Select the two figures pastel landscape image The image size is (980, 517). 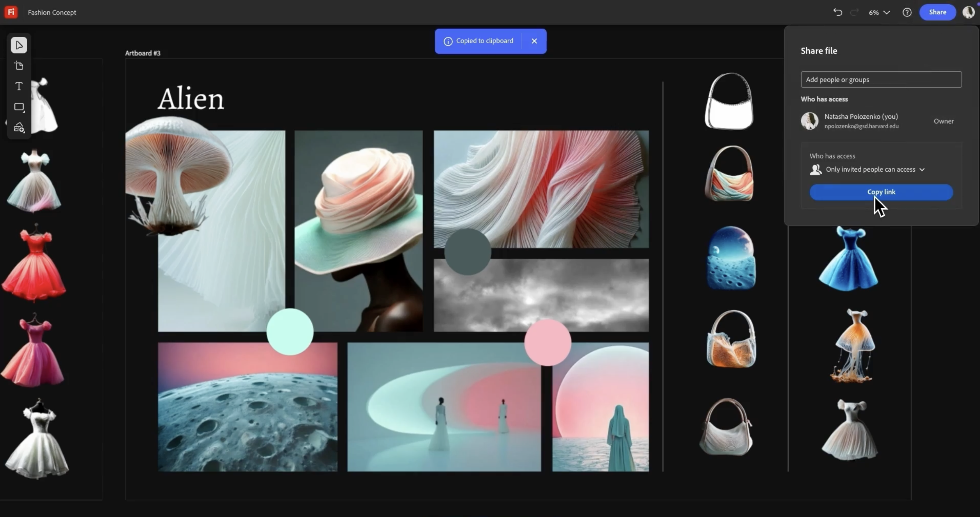pos(444,407)
